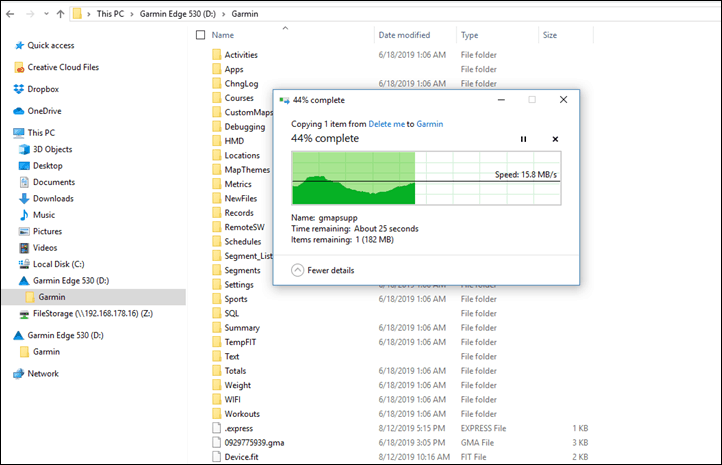722x465 pixels.
Task: Select the Settings folder
Action: [x=239, y=285]
